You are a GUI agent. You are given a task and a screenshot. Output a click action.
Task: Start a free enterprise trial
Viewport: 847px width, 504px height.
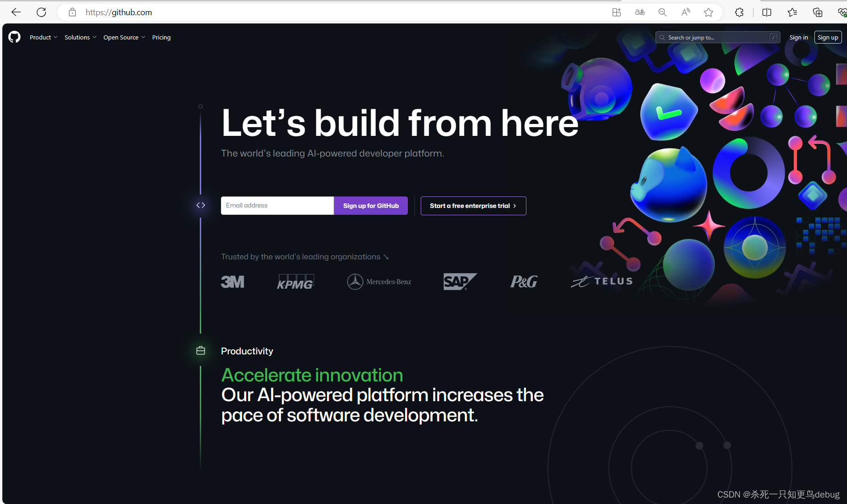pyautogui.click(x=473, y=206)
